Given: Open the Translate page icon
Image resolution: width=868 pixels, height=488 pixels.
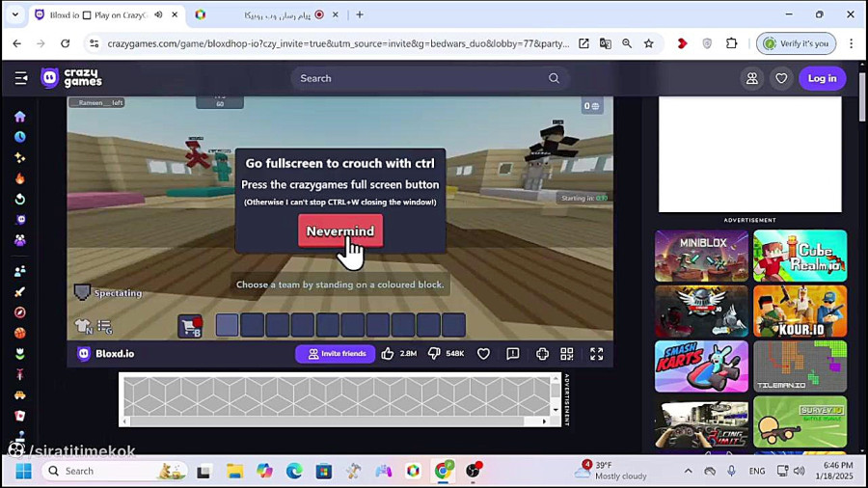Looking at the screenshot, I should pyautogui.click(x=605, y=43).
